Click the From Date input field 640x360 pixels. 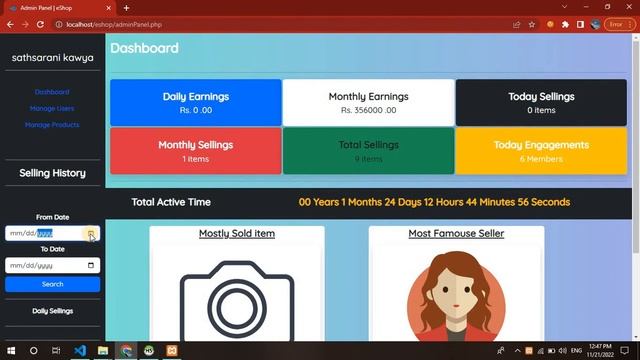click(x=53, y=233)
